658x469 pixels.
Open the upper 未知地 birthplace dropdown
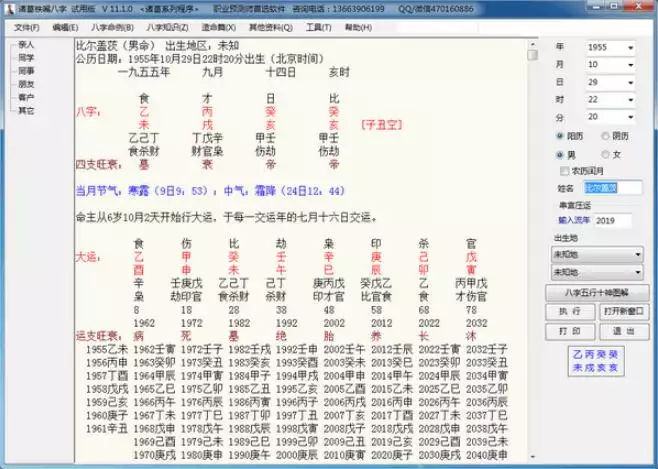597,254
